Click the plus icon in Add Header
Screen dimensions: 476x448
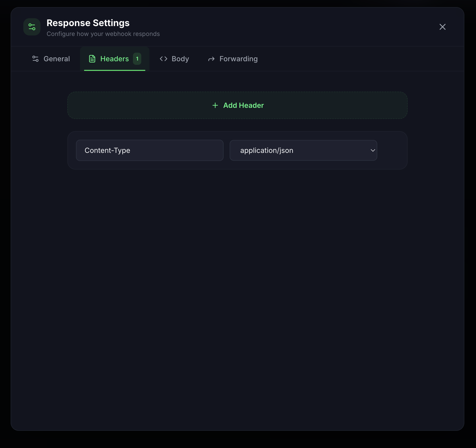(215, 105)
